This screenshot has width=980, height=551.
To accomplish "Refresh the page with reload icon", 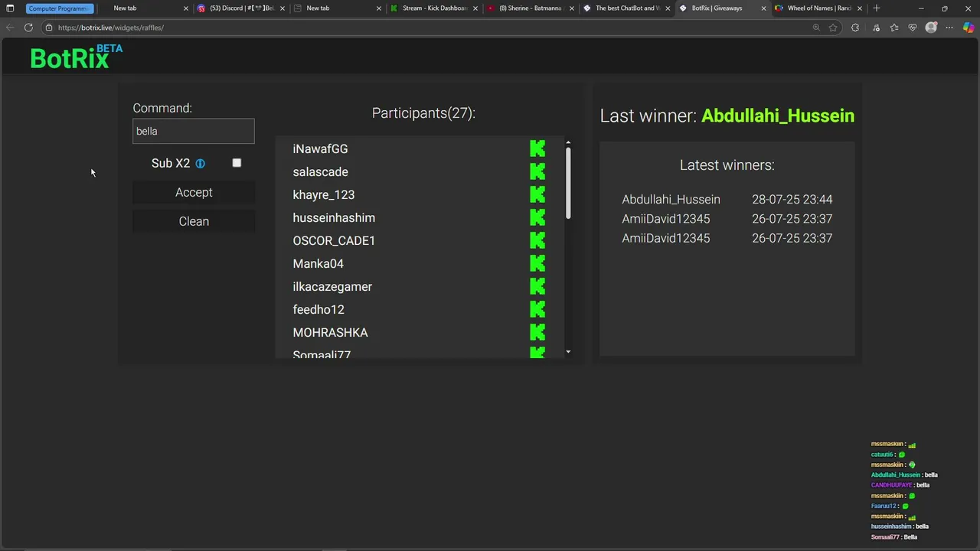I will point(28,28).
